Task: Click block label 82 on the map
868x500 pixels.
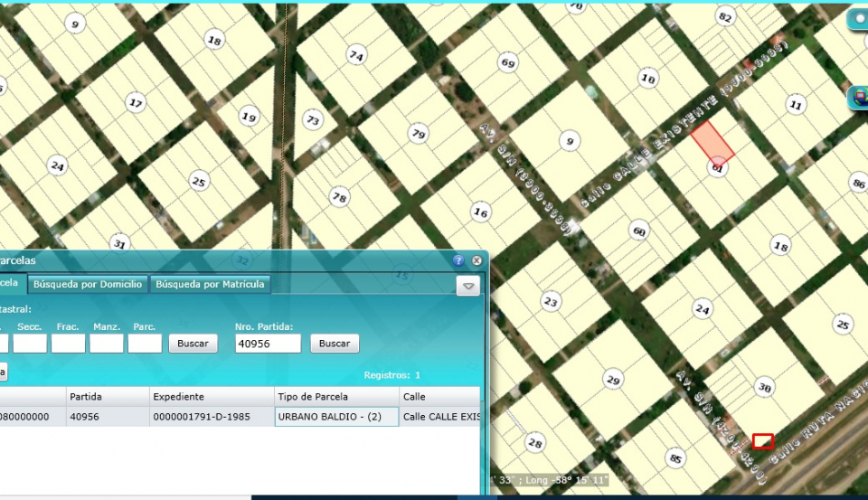Action: (x=725, y=16)
